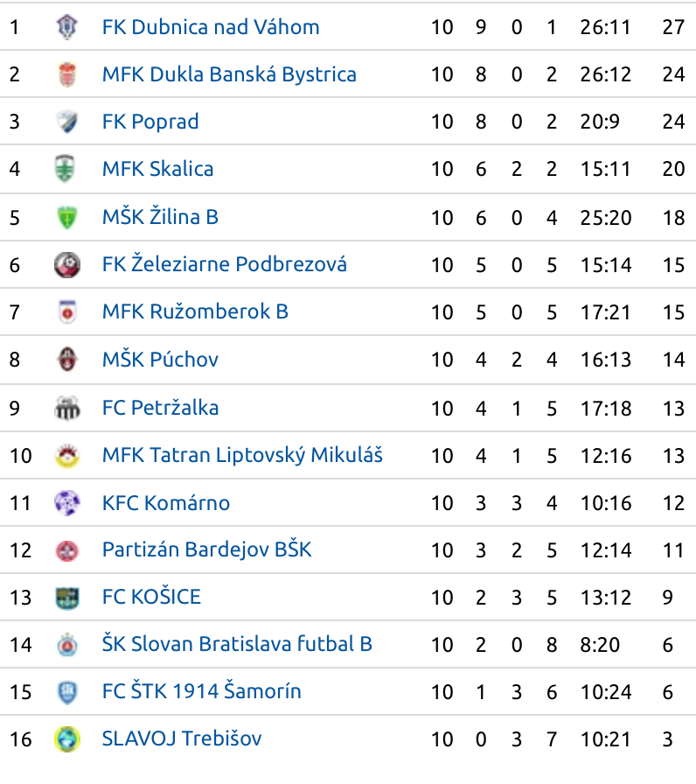The width and height of the screenshot is (696, 784).
Task: Open the FK Dubnica nad Váhom team link
Action: tap(211, 27)
